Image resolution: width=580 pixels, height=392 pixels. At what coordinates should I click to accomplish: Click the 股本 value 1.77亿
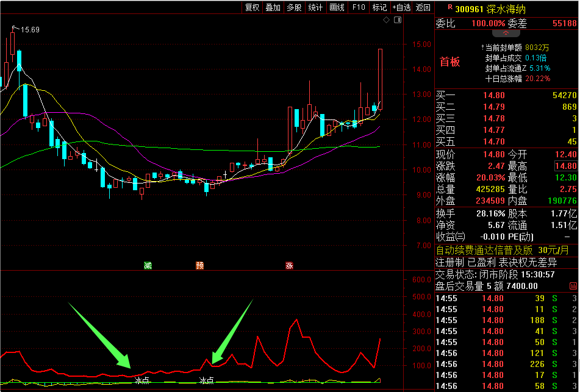click(564, 213)
